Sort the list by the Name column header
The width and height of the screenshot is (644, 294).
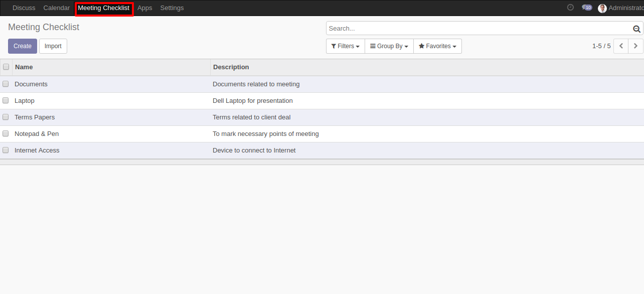[x=24, y=67]
